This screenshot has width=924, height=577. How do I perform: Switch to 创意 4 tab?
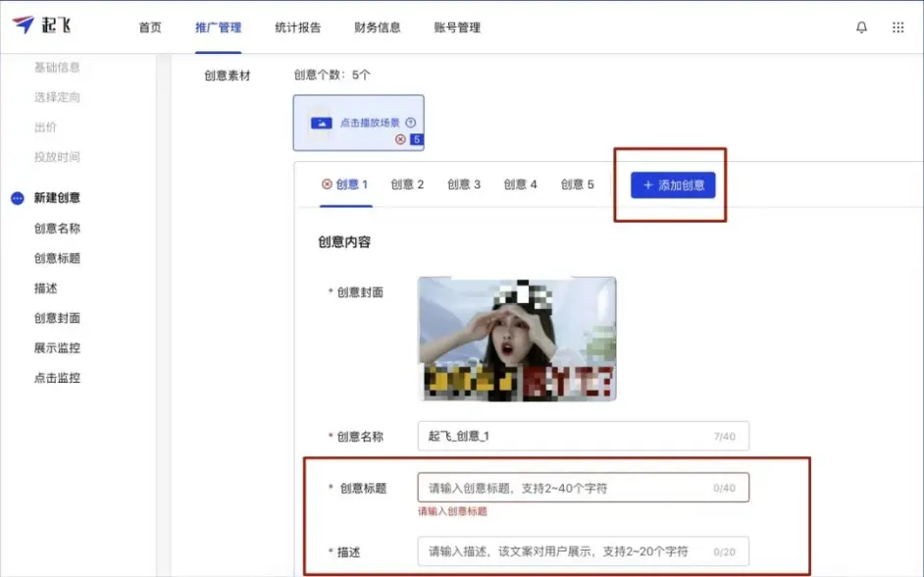pos(520,184)
